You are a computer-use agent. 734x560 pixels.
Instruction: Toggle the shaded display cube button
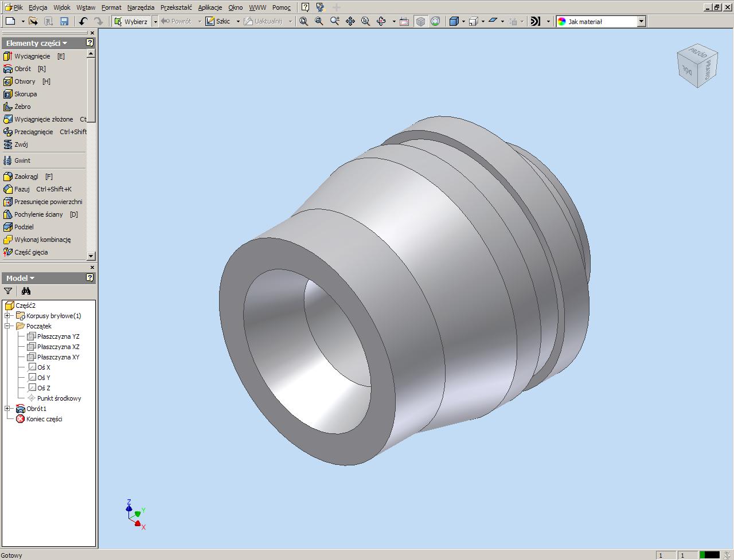coord(454,21)
